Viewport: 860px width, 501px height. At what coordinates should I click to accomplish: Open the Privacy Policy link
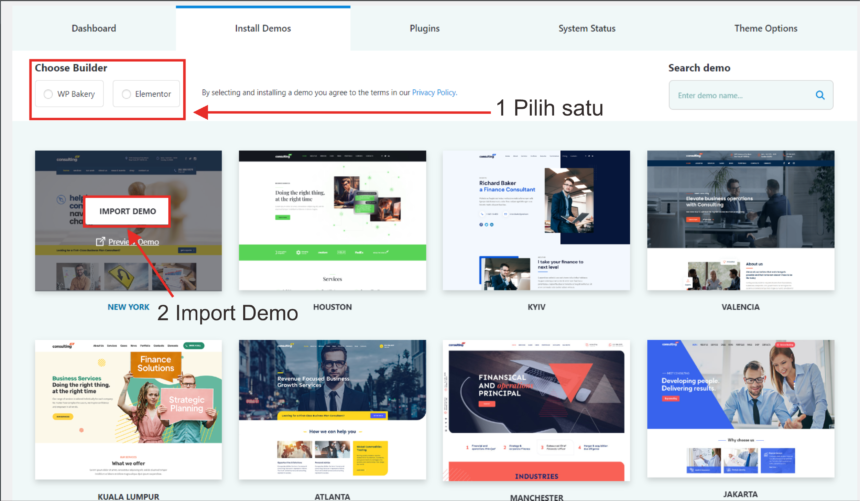coord(434,92)
